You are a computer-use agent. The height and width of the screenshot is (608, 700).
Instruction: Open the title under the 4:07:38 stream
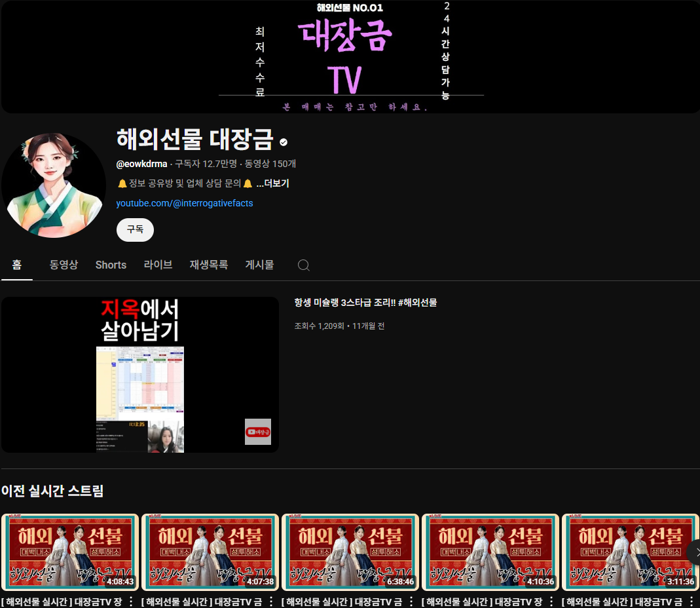pos(202,601)
